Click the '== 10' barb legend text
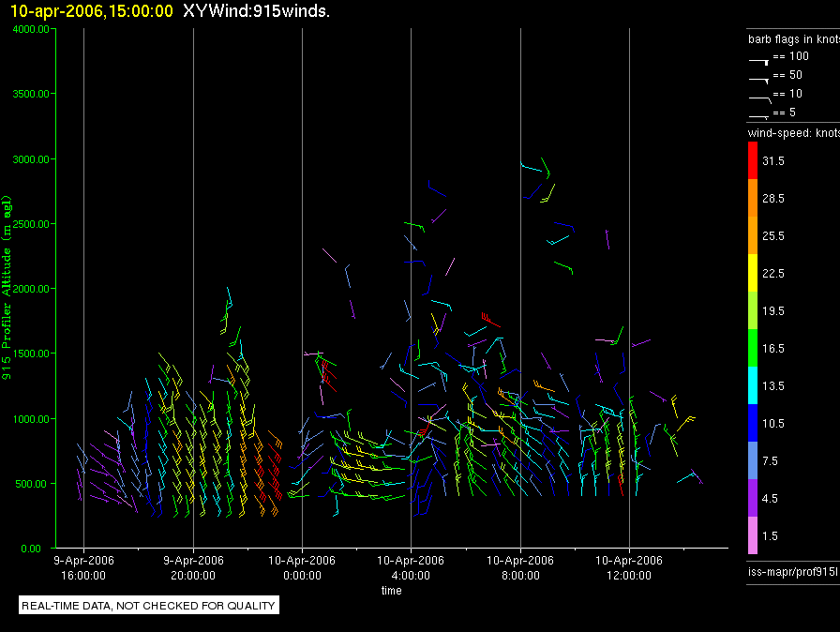 [787, 93]
